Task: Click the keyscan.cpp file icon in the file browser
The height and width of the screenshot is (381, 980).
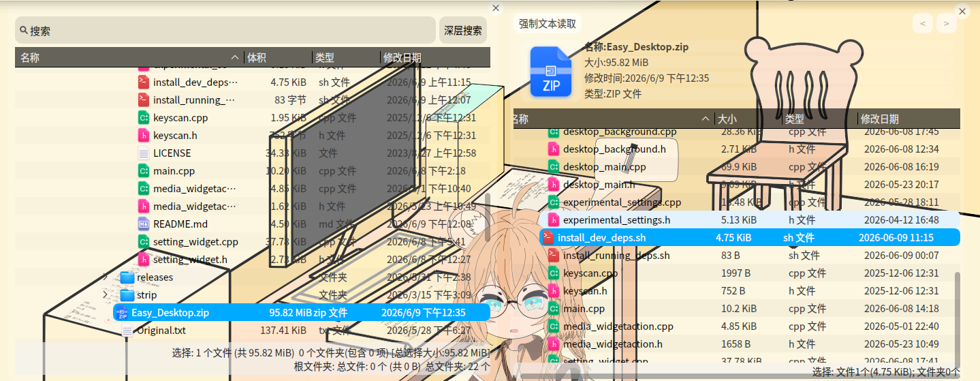Action: tap(143, 118)
